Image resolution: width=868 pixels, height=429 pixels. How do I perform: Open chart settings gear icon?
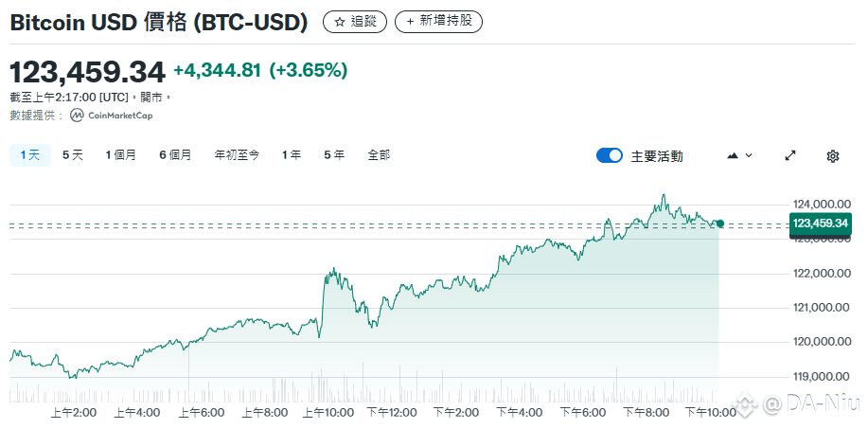(x=833, y=156)
